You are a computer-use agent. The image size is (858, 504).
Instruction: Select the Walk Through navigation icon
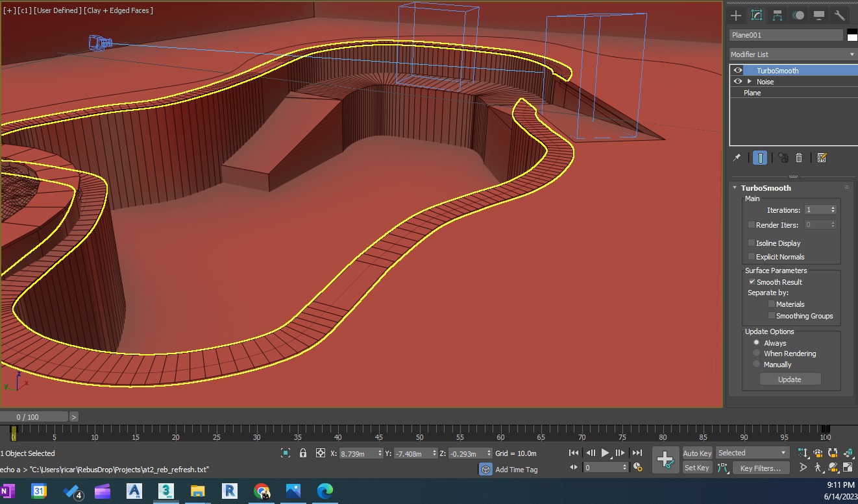tap(818, 467)
